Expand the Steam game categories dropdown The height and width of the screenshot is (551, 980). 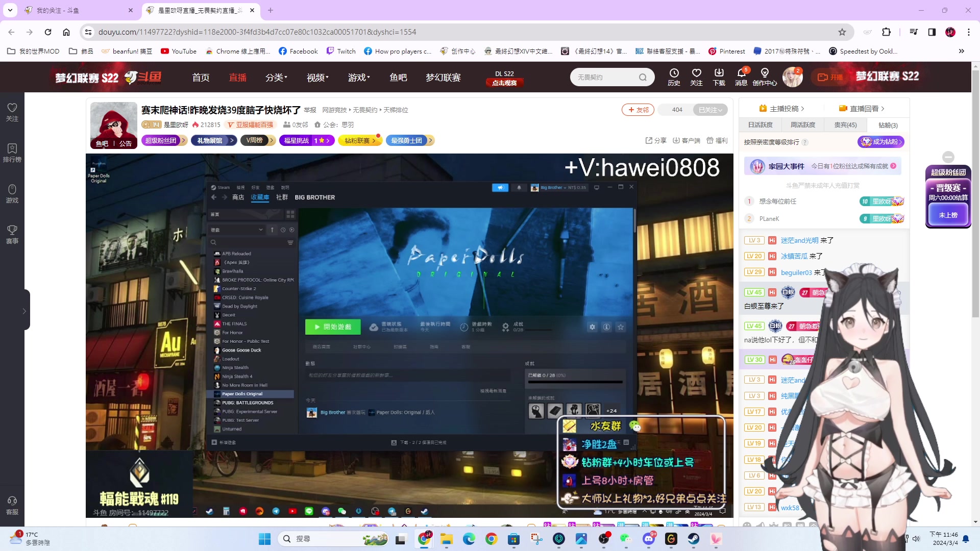tap(260, 231)
